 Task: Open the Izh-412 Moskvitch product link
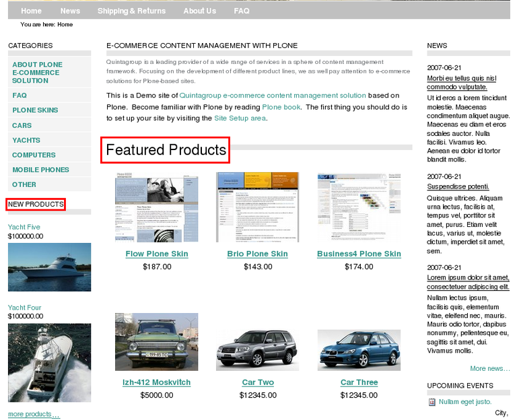157,382
